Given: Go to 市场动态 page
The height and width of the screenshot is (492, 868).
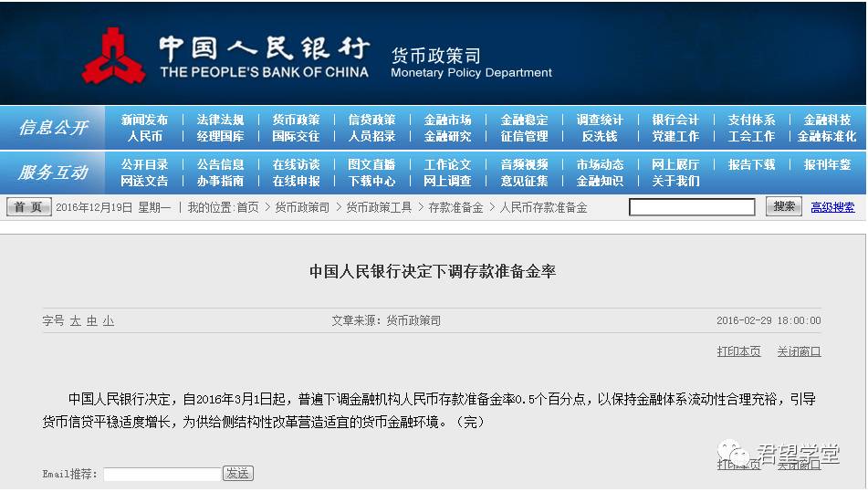Looking at the screenshot, I should 600,165.
